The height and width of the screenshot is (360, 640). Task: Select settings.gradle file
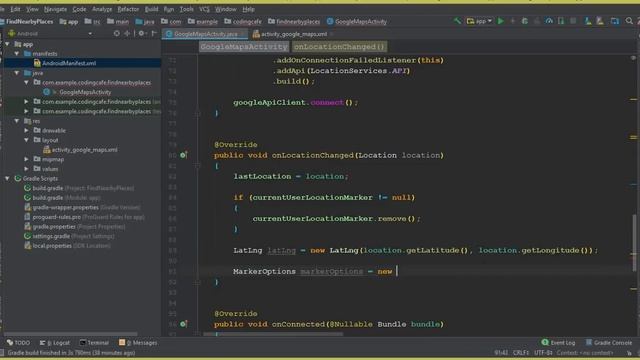[x=69, y=236]
